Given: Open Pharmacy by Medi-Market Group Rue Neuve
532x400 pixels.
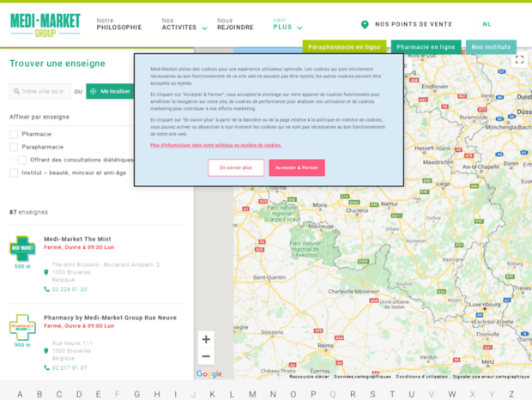Looking at the screenshot, I should 111,318.
